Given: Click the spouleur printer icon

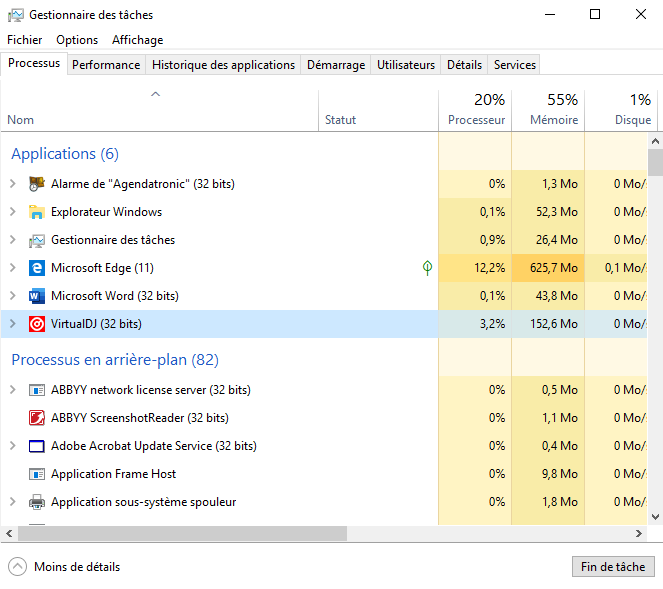Looking at the screenshot, I should [37, 502].
